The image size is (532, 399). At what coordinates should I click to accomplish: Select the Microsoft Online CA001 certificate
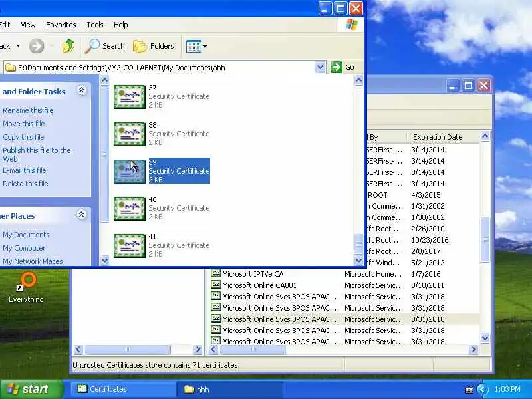click(344, 285)
